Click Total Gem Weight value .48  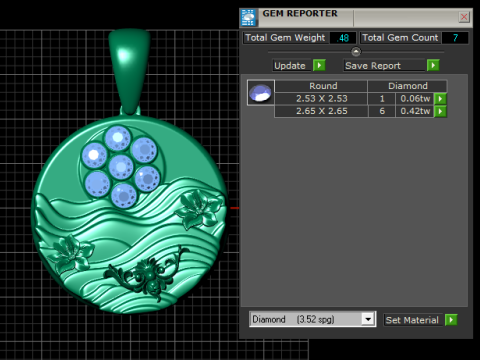[343, 38]
